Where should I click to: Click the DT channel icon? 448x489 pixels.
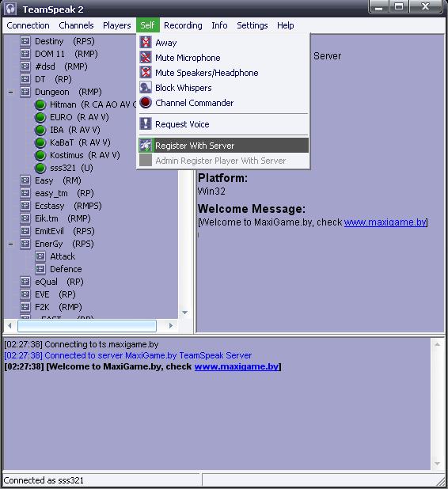pyautogui.click(x=25, y=79)
